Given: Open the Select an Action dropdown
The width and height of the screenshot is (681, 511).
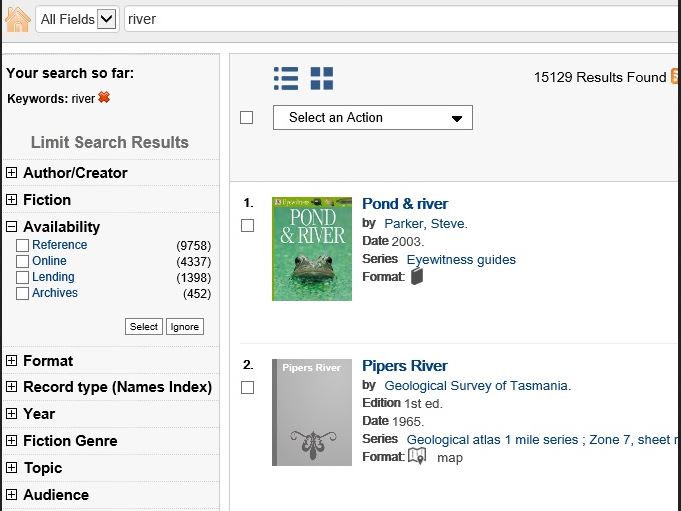Looking at the screenshot, I should coord(372,118).
